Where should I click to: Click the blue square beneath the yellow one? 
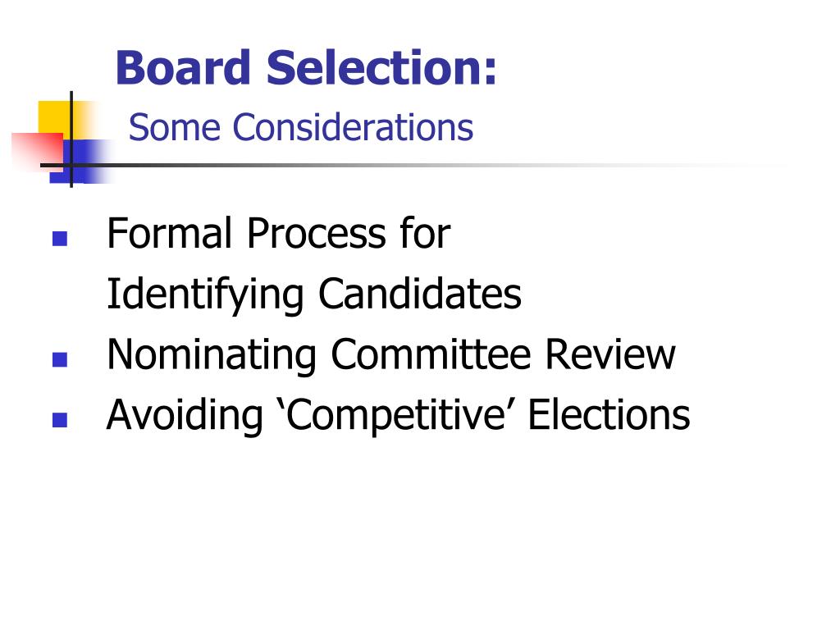[x=81, y=161]
